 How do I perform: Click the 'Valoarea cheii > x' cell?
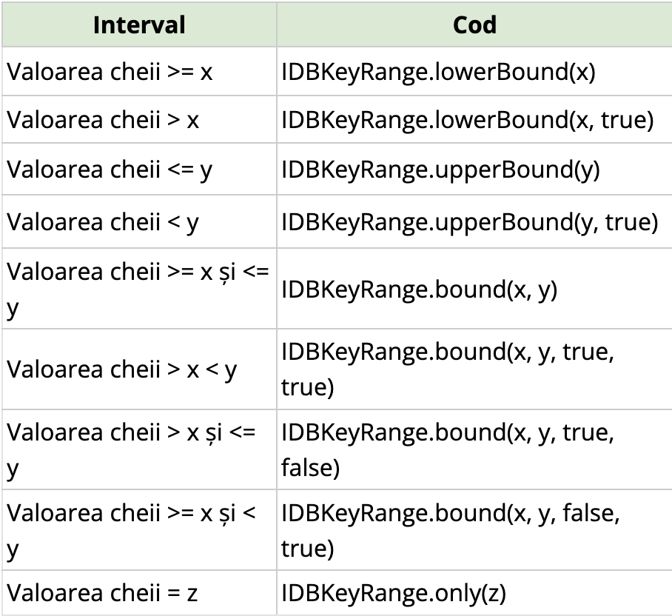pyautogui.click(x=139, y=119)
